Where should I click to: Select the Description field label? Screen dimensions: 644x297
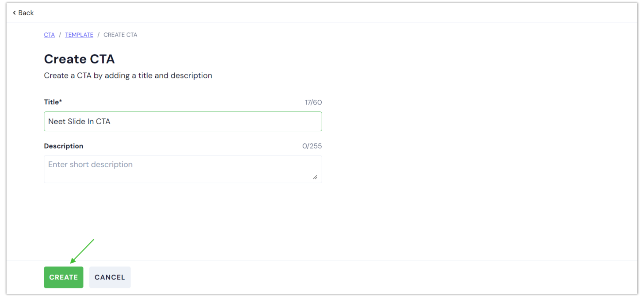pos(64,146)
